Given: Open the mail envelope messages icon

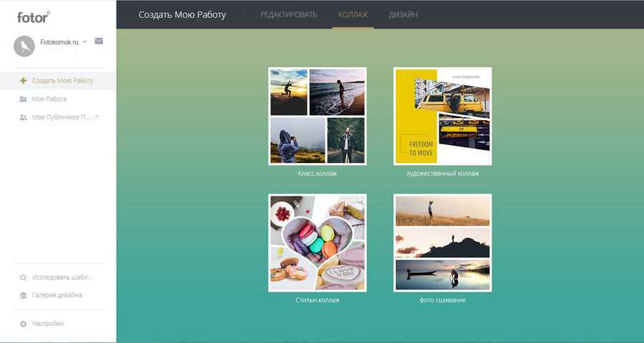Looking at the screenshot, I should point(99,41).
